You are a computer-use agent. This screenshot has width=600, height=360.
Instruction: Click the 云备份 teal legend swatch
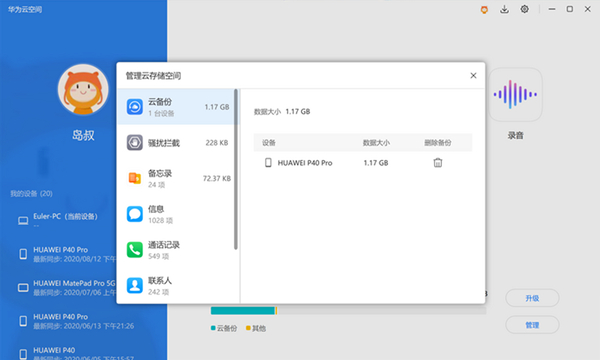[x=213, y=328]
